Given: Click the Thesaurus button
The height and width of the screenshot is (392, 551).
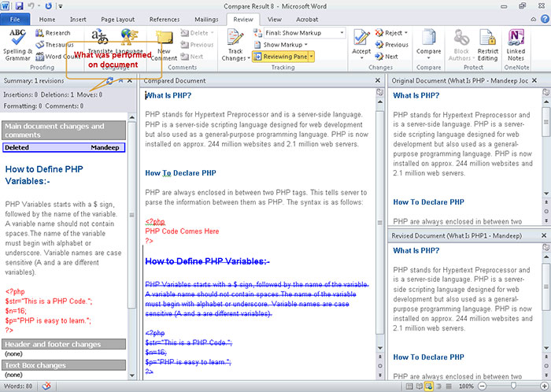Looking at the screenshot, I should click(54, 45).
